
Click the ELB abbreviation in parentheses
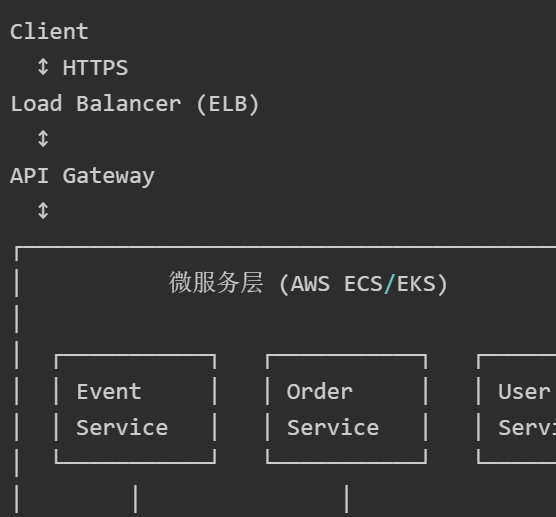[228, 104]
